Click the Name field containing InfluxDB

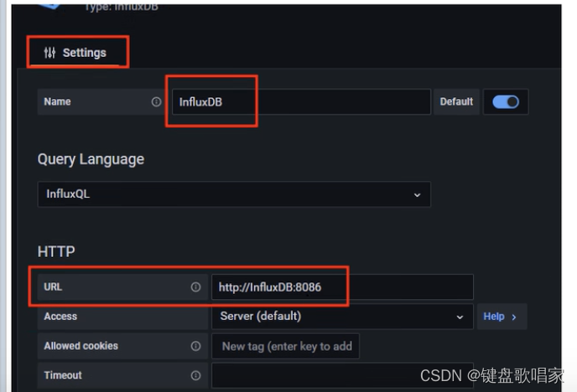click(x=301, y=101)
